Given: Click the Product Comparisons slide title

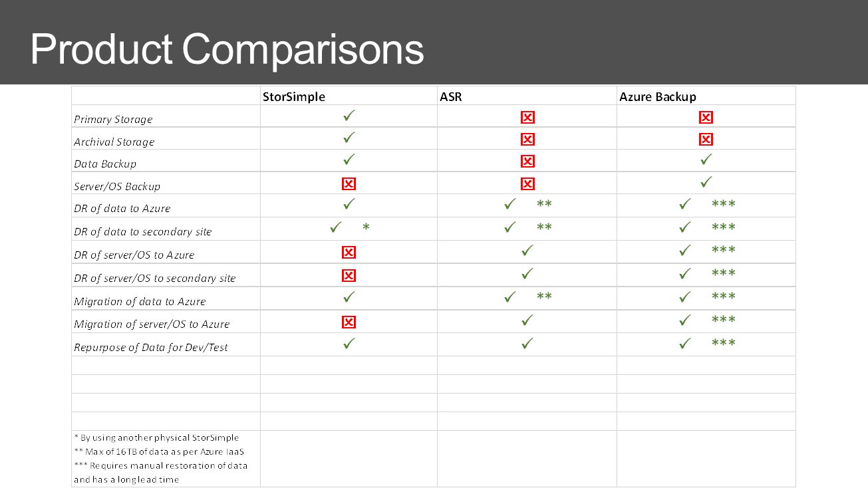Looking at the screenshot, I should tap(227, 49).
